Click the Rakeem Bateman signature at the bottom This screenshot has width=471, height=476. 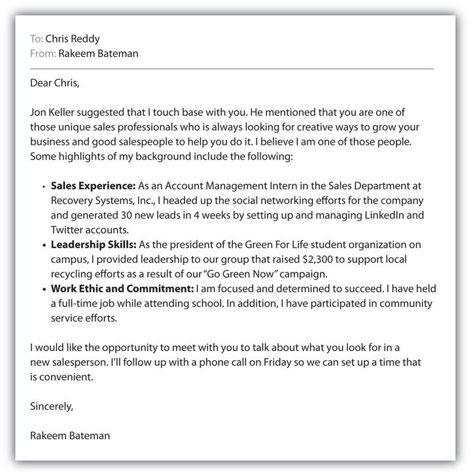pyautogui.click(x=70, y=435)
